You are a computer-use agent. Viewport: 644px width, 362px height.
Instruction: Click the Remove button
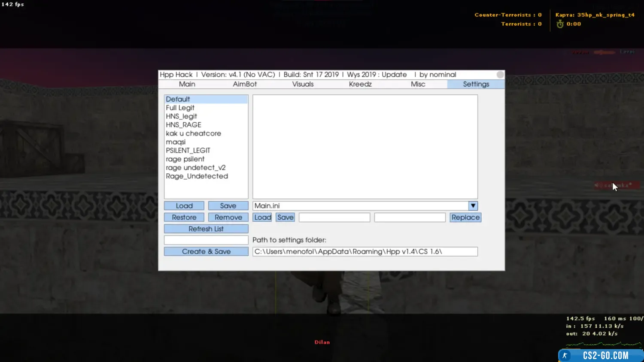click(x=228, y=217)
